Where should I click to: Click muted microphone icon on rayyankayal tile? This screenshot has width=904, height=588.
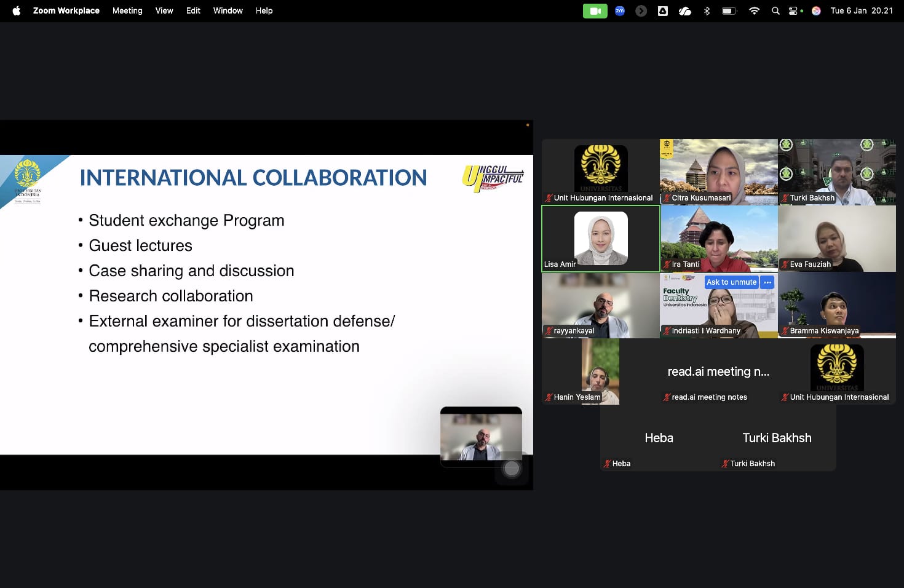[x=549, y=331]
